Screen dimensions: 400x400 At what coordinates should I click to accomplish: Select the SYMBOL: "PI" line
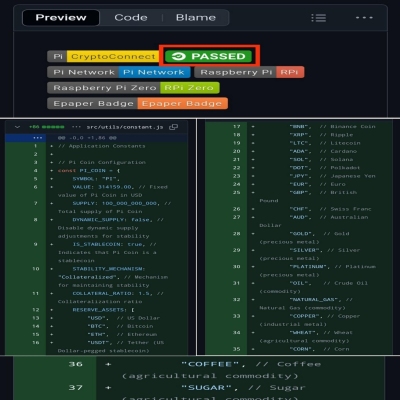click(x=96, y=179)
